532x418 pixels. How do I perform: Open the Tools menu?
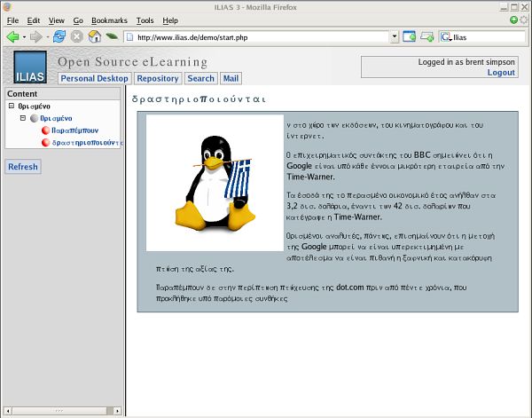click(x=145, y=20)
